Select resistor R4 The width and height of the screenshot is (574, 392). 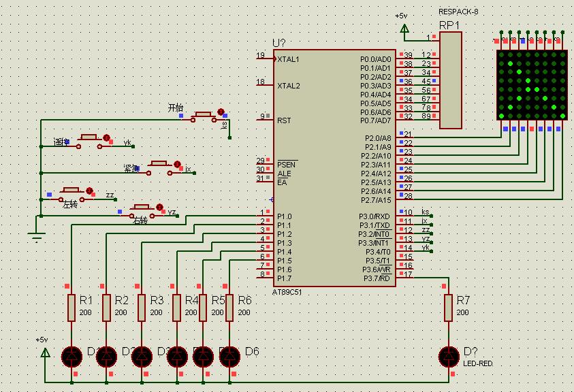(177, 308)
